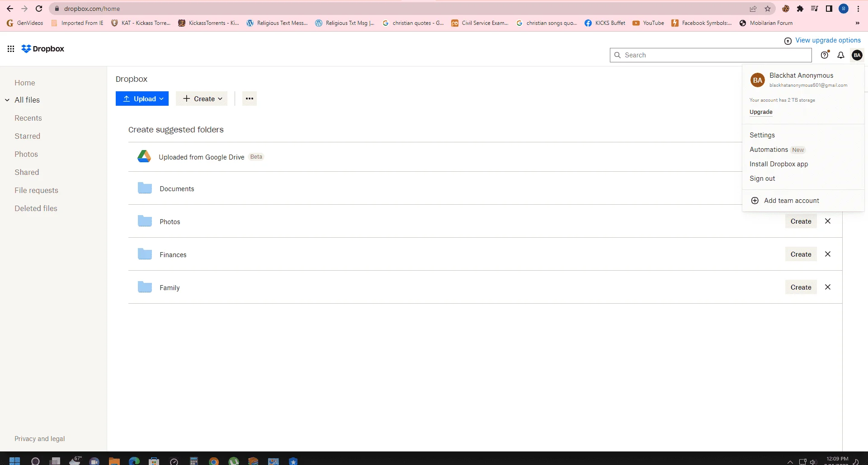Click the Google Drive icon in suggestions

144,156
